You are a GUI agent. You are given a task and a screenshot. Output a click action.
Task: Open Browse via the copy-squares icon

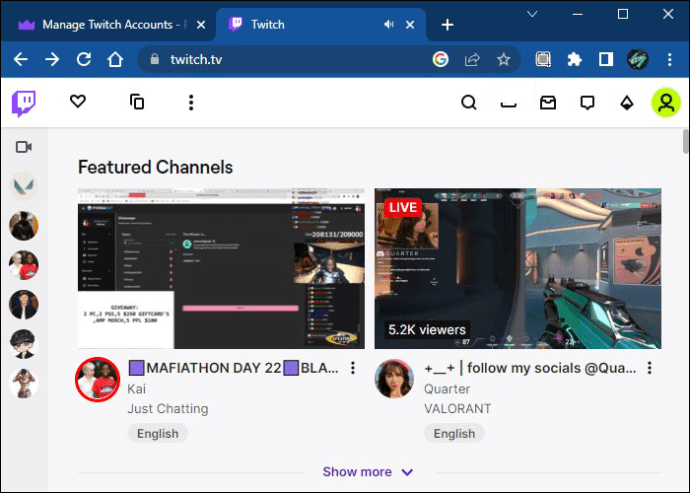tap(137, 102)
